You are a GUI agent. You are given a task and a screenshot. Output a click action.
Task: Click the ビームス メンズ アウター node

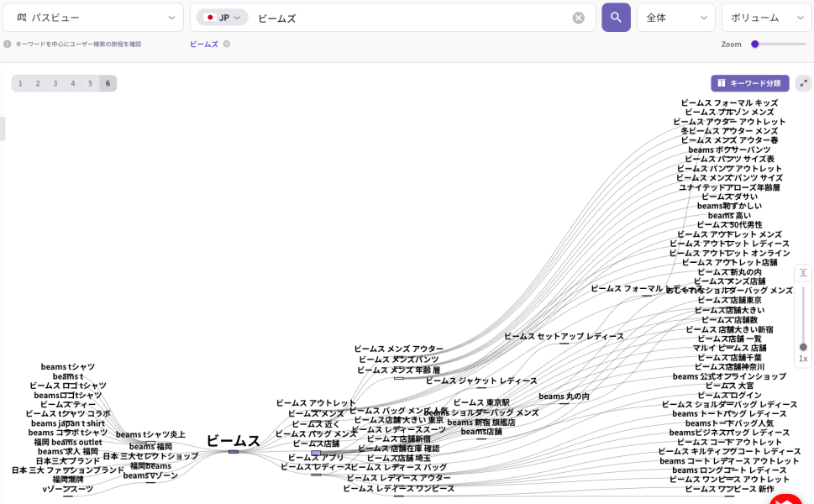click(x=399, y=349)
